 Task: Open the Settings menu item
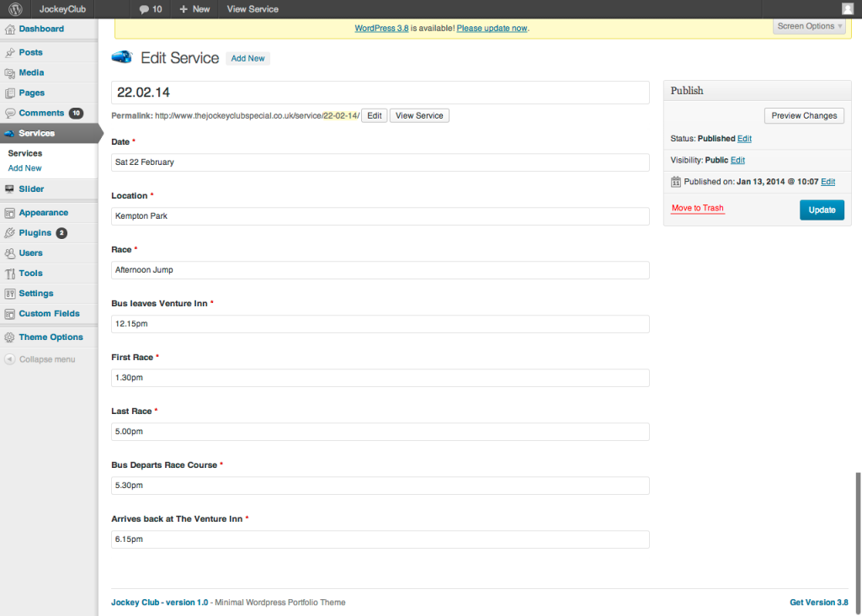pyautogui.click(x=36, y=294)
